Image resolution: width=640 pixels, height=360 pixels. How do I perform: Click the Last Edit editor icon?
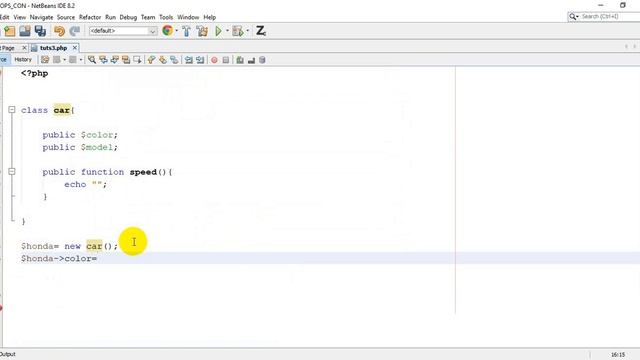(45, 60)
